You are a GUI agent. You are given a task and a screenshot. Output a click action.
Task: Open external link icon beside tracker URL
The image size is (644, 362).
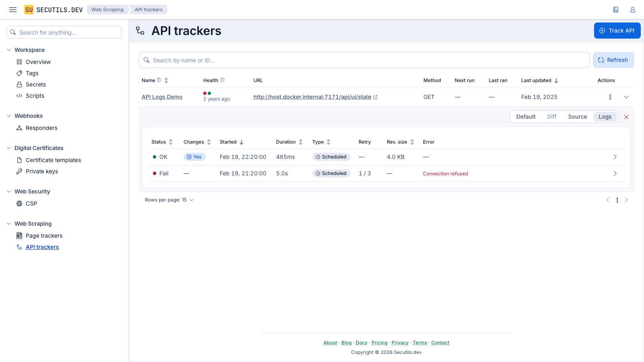[x=376, y=97]
